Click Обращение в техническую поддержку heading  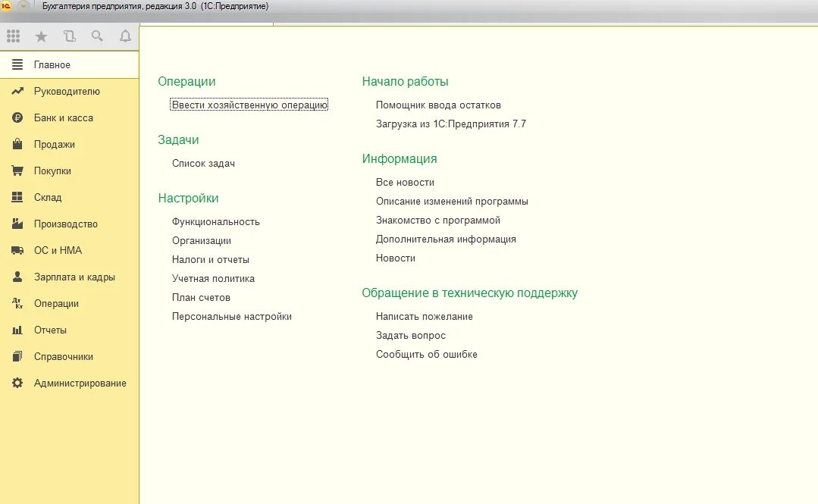[x=469, y=293]
